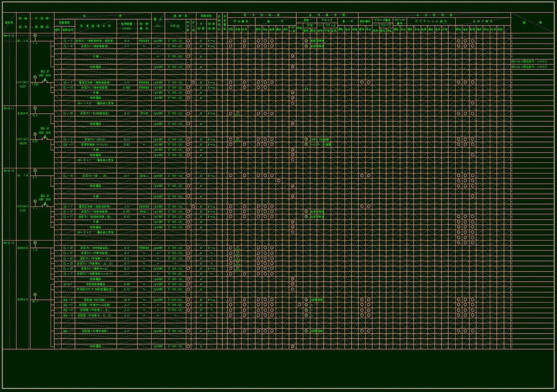Select the "L-2-2より" source label
557x392 pixels.
point(23,207)
